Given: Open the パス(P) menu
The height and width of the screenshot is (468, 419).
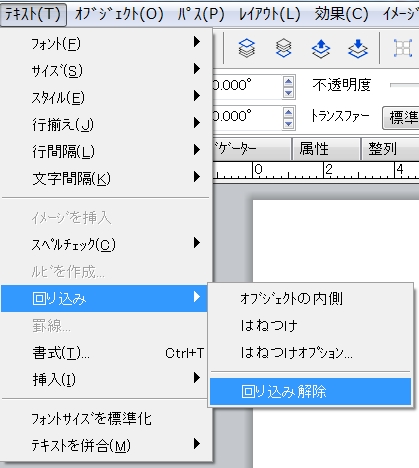Looking at the screenshot, I should pyautogui.click(x=201, y=14).
